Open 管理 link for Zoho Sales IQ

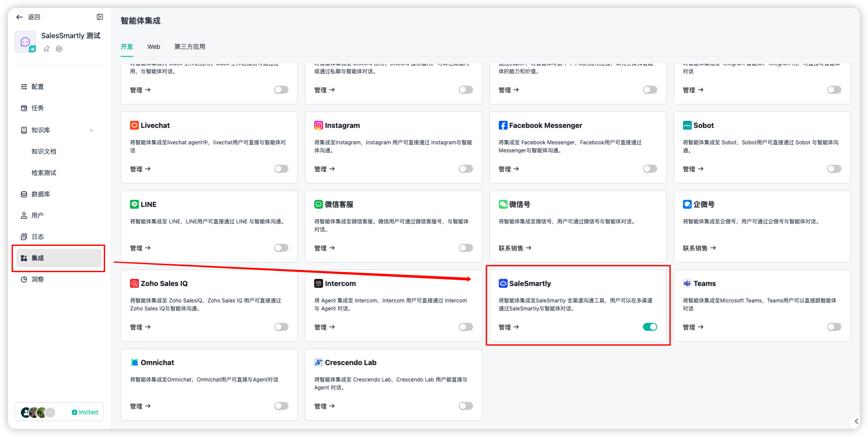(140, 327)
